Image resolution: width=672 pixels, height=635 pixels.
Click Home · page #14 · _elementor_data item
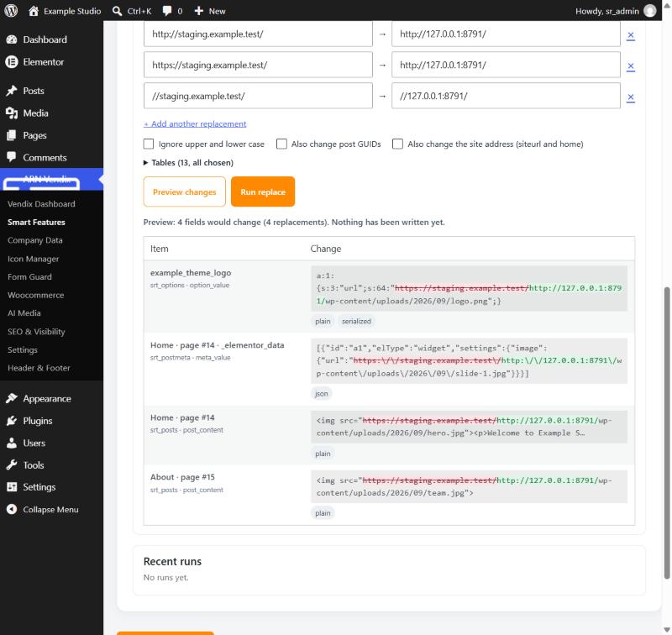point(217,345)
